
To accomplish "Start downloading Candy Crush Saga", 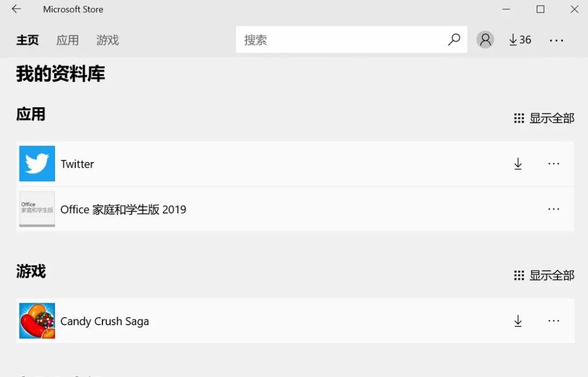I will tap(518, 320).
